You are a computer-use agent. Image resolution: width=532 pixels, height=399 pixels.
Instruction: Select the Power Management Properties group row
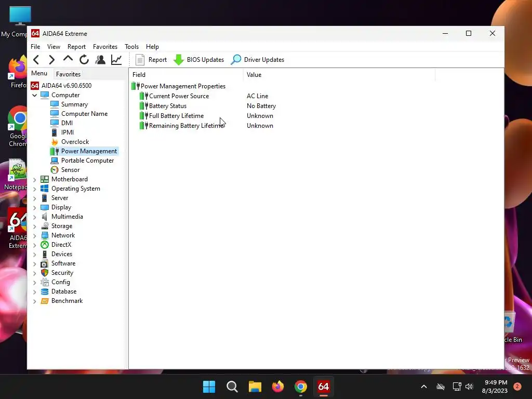pyautogui.click(x=179, y=86)
